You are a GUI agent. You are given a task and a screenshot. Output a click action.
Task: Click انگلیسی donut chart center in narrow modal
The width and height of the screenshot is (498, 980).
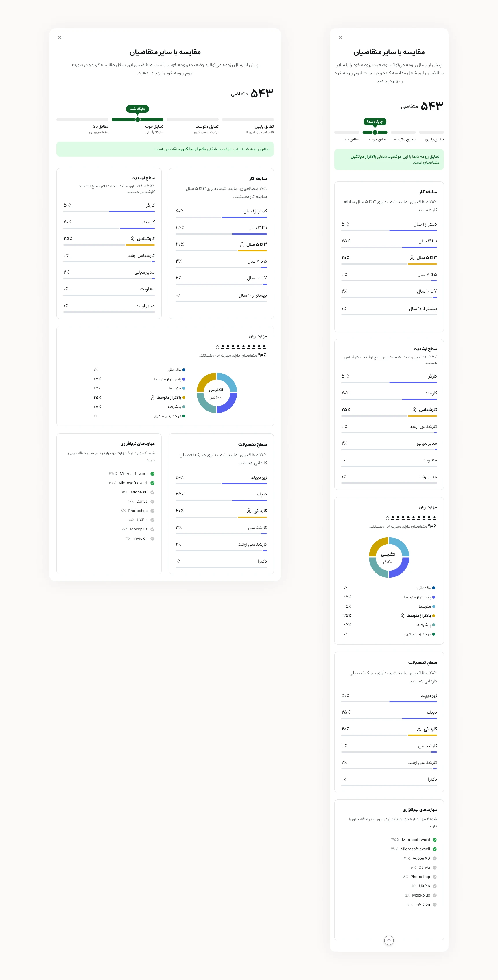point(389,557)
